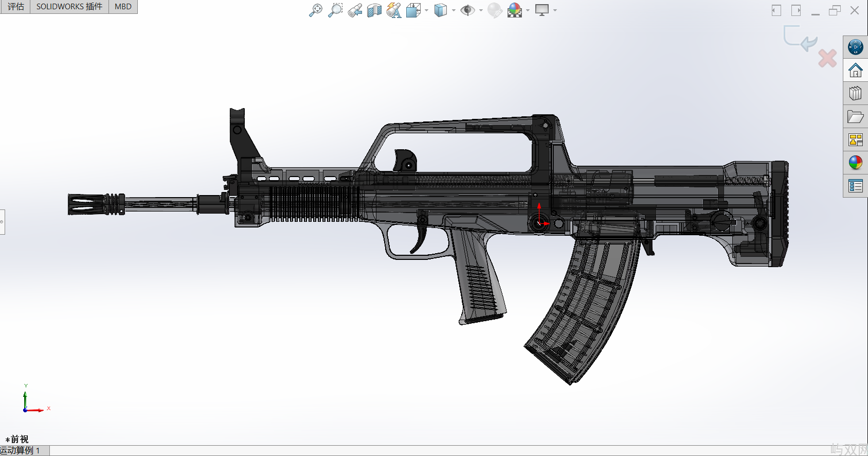The image size is (868, 456).
Task: Click the View Settings monitor icon
Action: click(x=542, y=10)
